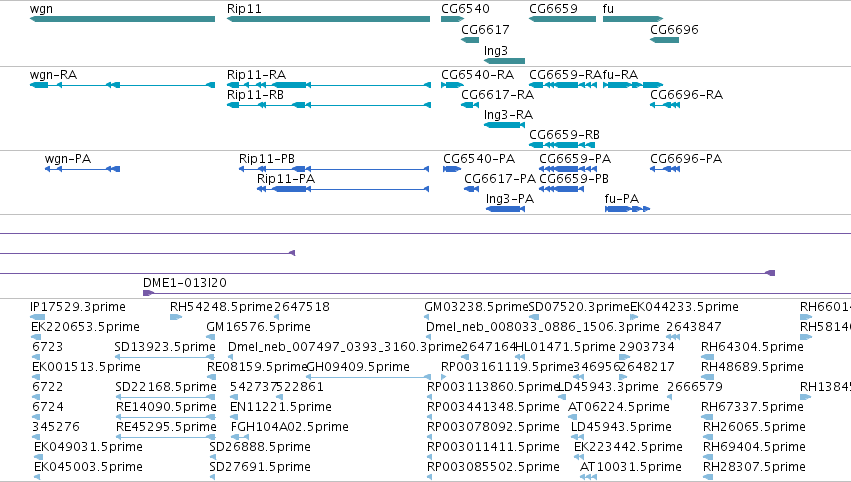Click the SD22168.5prime EST label
The image size is (851, 482).
[166, 388]
